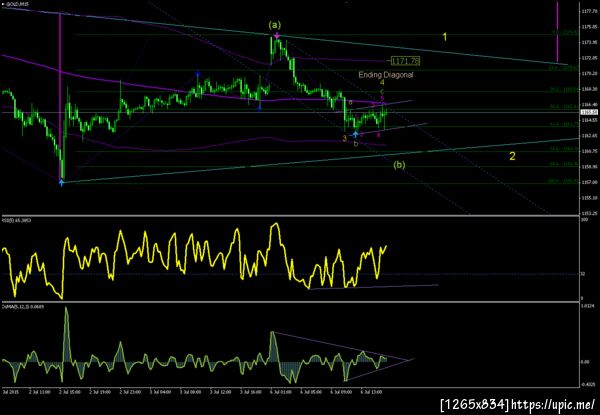Click the 100 level label on the RSI scale
The image size is (600, 415).
pyautogui.click(x=584, y=221)
